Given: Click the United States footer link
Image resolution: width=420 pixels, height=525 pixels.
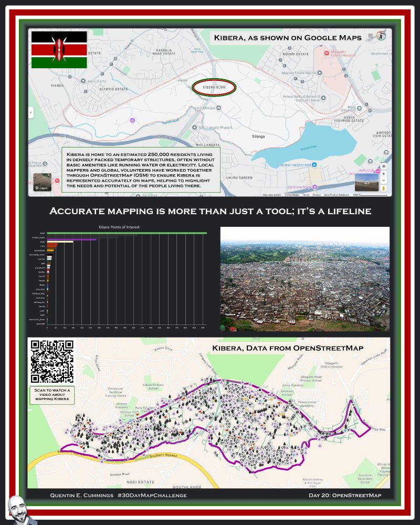Looking at the screenshot, I should pos(292,195).
